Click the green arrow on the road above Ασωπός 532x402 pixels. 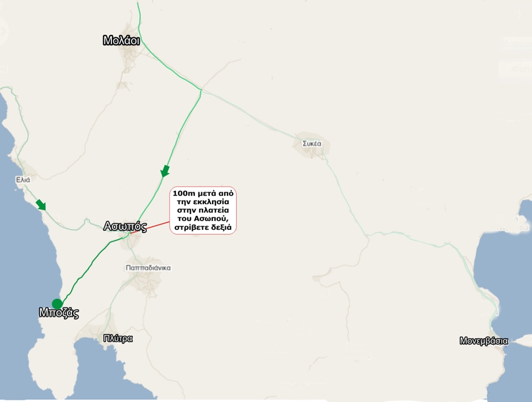click(165, 171)
